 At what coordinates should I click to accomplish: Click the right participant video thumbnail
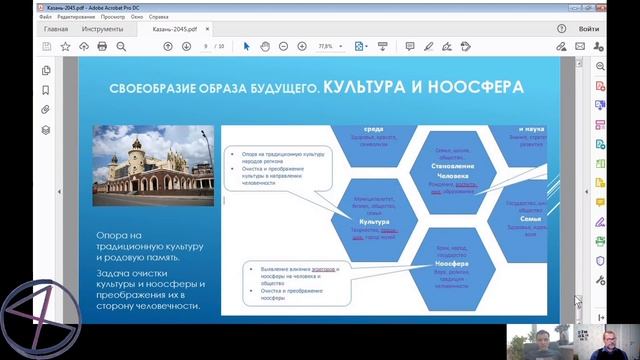click(607, 342)
